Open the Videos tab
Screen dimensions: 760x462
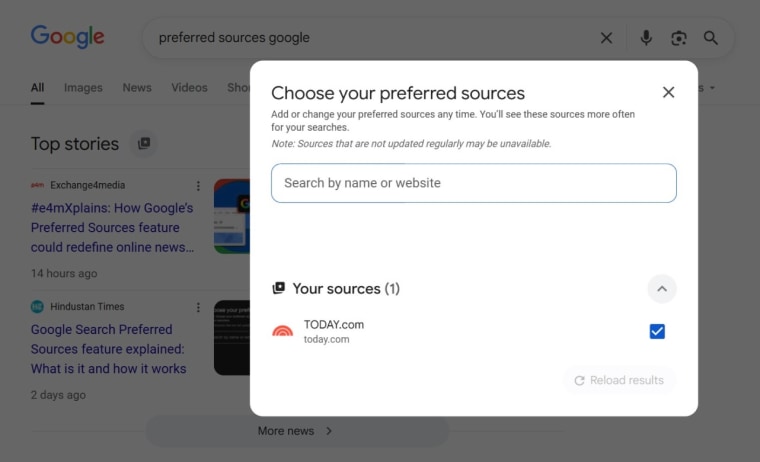[189, 88]
